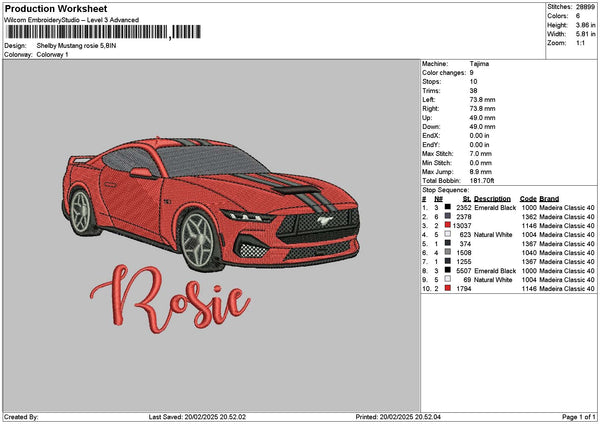Click the white swatch beside stitch count 69
600x424 pixels.
point(447,279)
